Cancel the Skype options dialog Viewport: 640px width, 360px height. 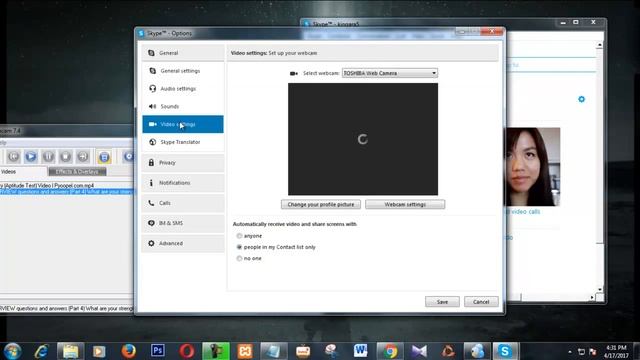point(481,302)
